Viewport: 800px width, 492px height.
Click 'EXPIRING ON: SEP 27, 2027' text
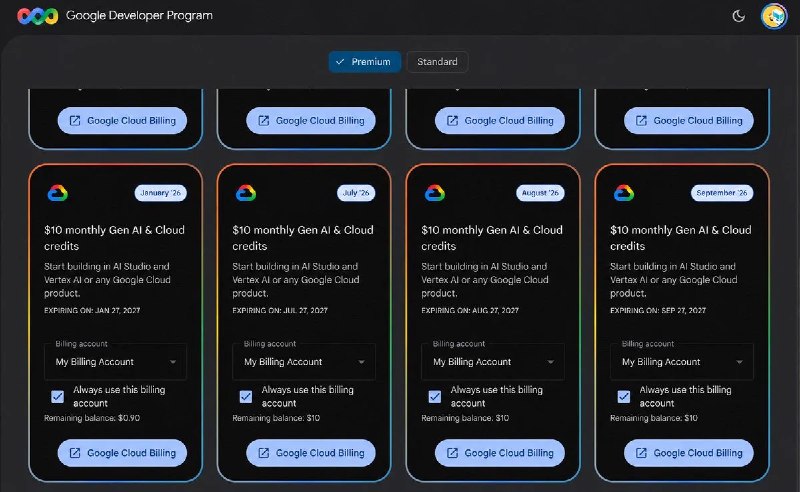(x=658, y=310)
